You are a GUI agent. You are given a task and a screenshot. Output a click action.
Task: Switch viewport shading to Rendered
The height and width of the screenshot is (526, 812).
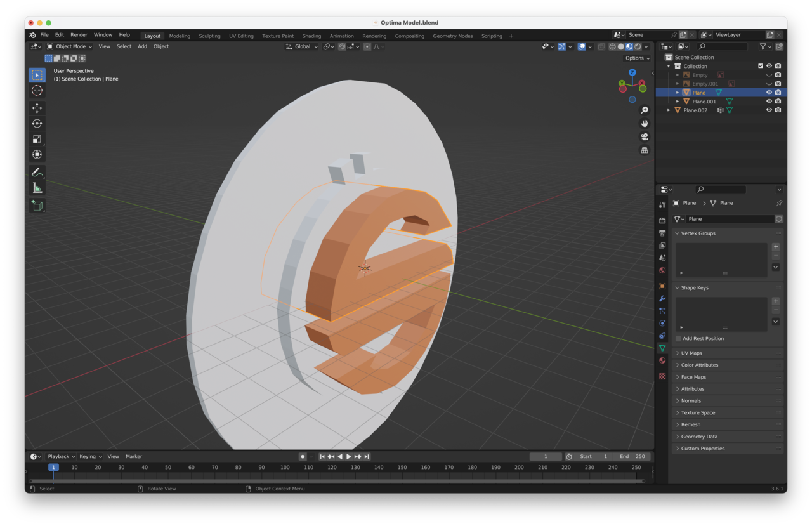point(638,46)
